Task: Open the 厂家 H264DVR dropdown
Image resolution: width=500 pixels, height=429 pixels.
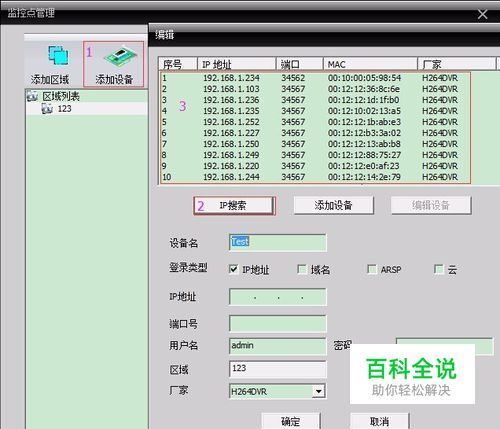Action: 319,391
